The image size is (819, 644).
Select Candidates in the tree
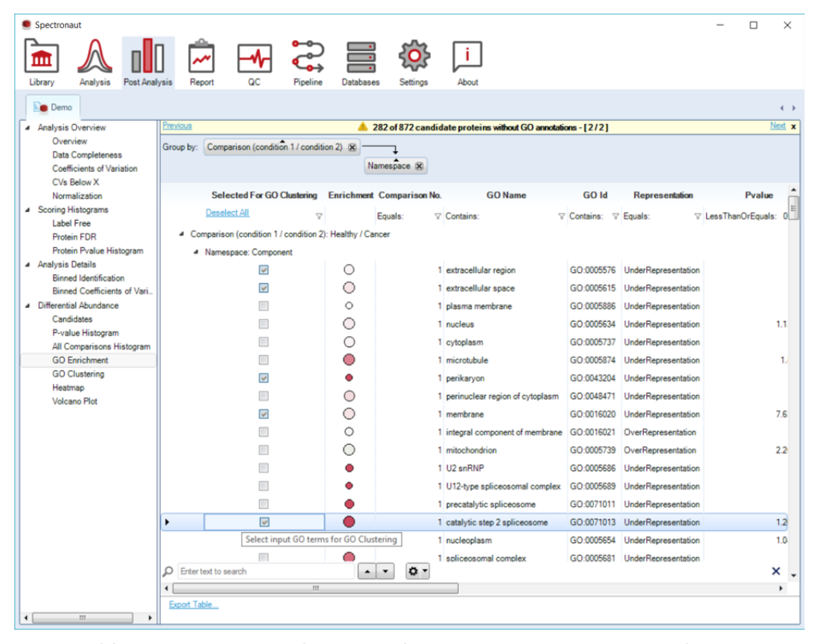click(72, 319)
